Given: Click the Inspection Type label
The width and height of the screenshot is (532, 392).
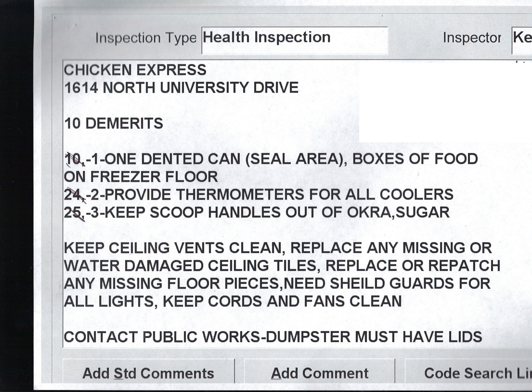Looking at the screenshot, I should click(x=146, y=38).
